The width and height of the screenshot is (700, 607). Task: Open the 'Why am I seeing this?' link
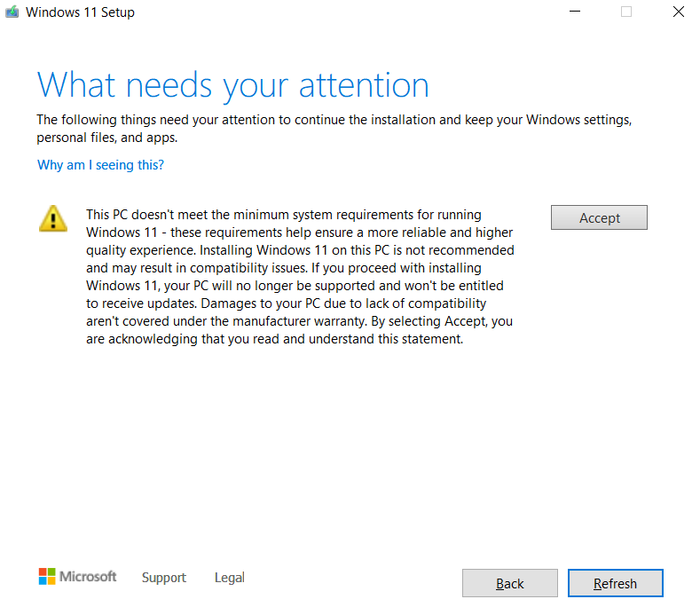100,165
